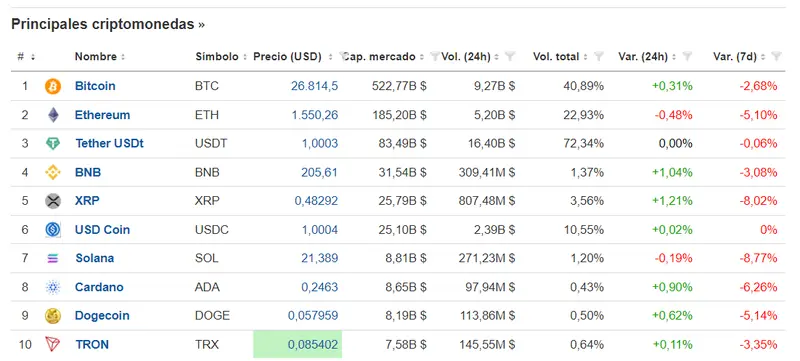
Task: Open the filter for Vol. total column
Action: click(x=599, y=57)
